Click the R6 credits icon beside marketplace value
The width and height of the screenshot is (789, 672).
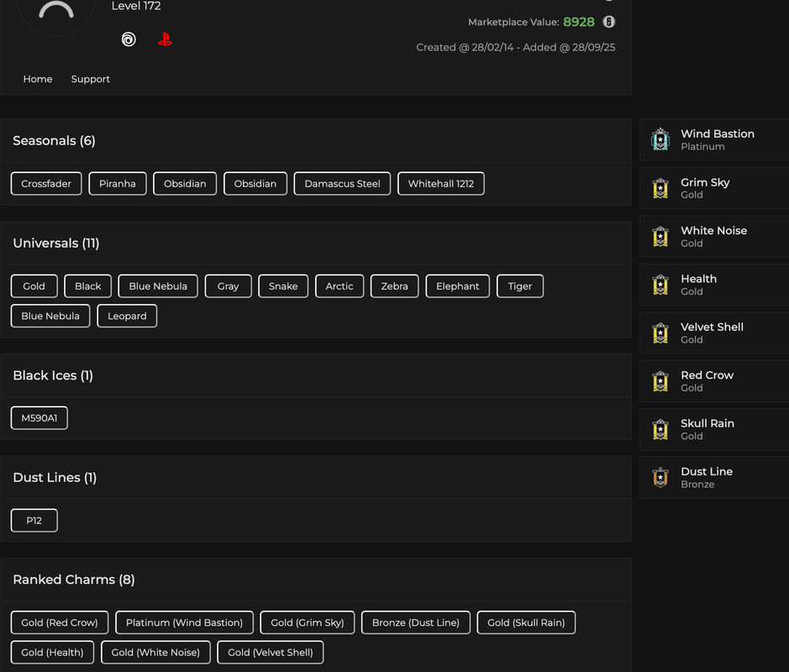(x=609, y=22)
